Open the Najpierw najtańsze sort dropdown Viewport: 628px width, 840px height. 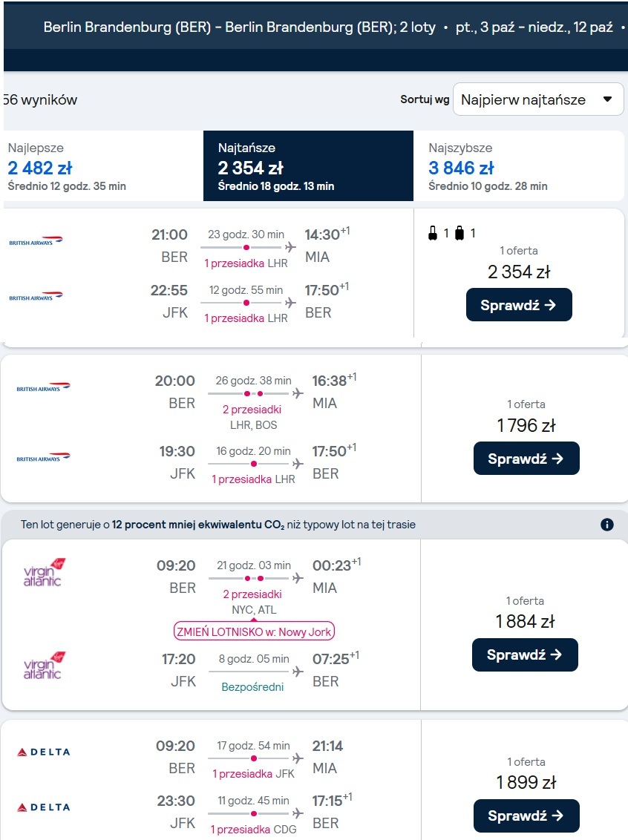coord(538,99)
